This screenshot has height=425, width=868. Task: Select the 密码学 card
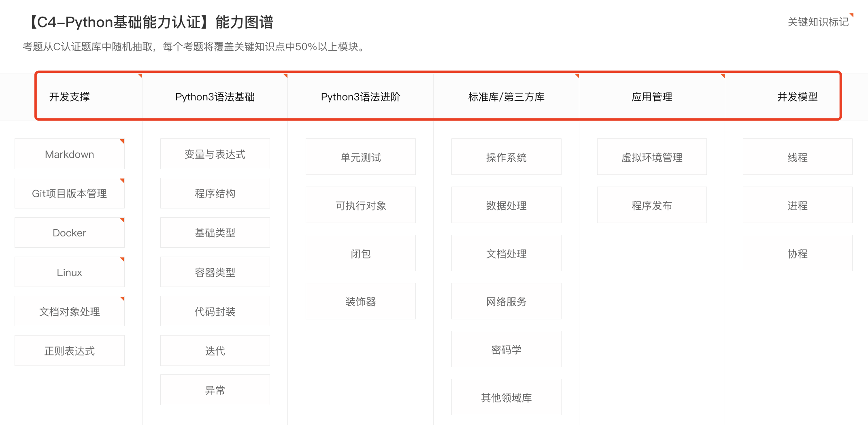click(506, 349)
